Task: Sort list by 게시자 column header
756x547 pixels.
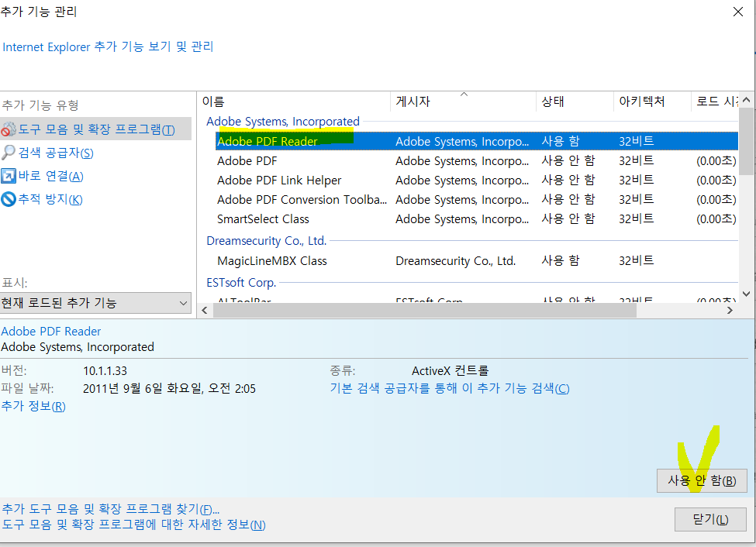Action: click(x=463, y=101)
